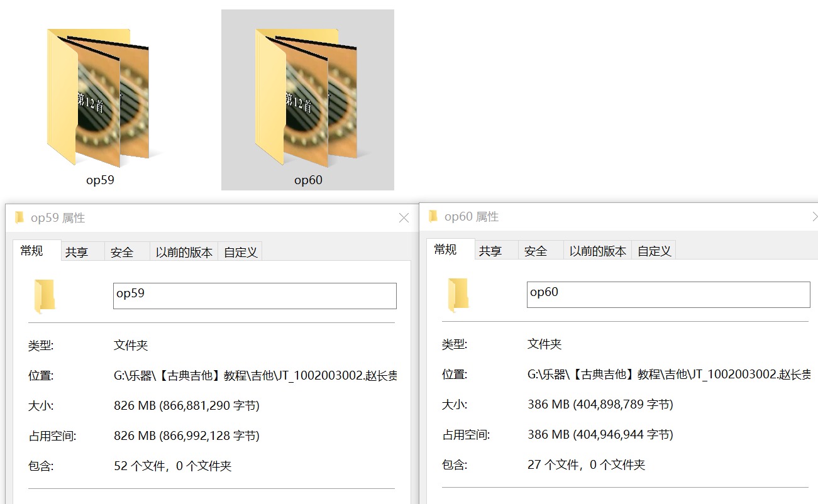Click the op60 folder name text field
This screenshot has height=504, width=818.
668,295
